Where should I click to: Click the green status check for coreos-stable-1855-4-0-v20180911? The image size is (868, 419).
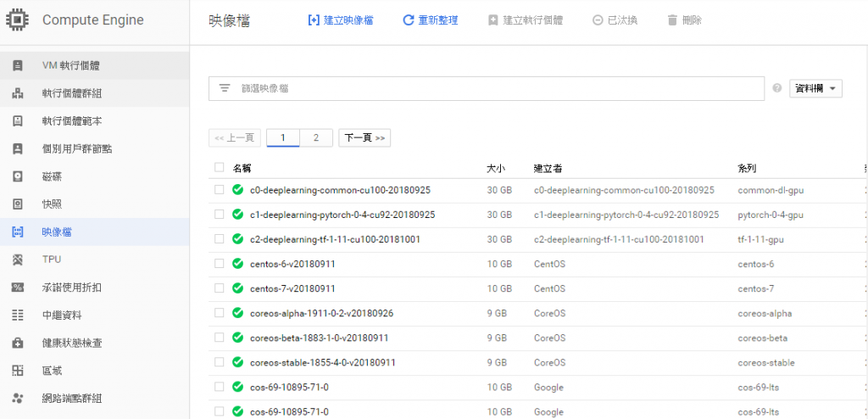click(x=238, y=362)
